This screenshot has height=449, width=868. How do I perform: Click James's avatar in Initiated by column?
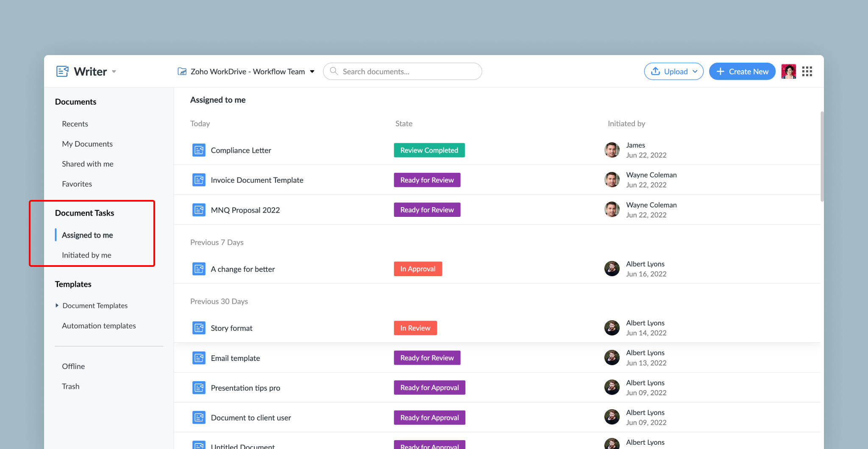(x=612, y=150)
